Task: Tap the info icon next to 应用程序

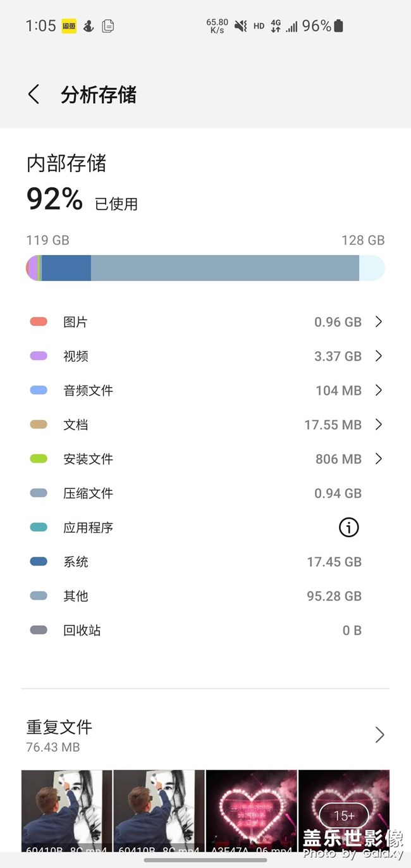Action: click(348, 527)
